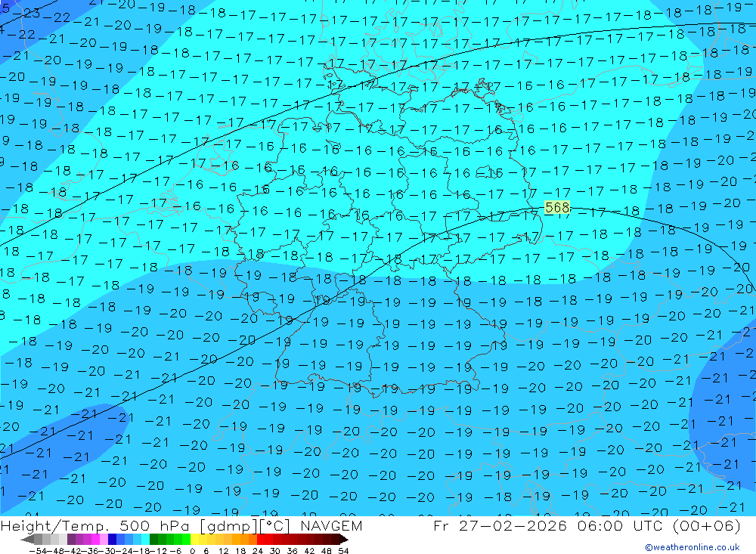
Task: Select the bright red legend swatch above 24
Action: pyautogui.click(x=260, y=540)
